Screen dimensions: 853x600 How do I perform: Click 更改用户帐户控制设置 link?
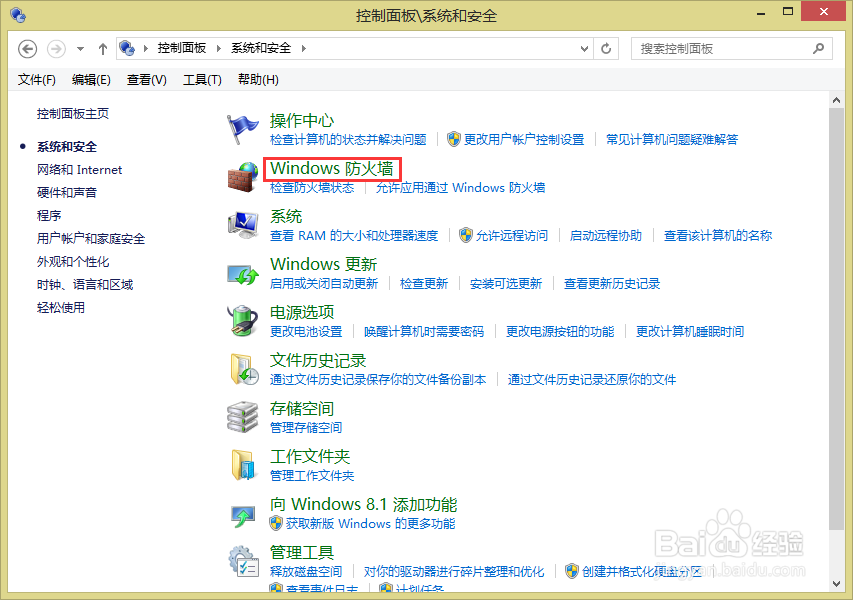tap(524, 140)
